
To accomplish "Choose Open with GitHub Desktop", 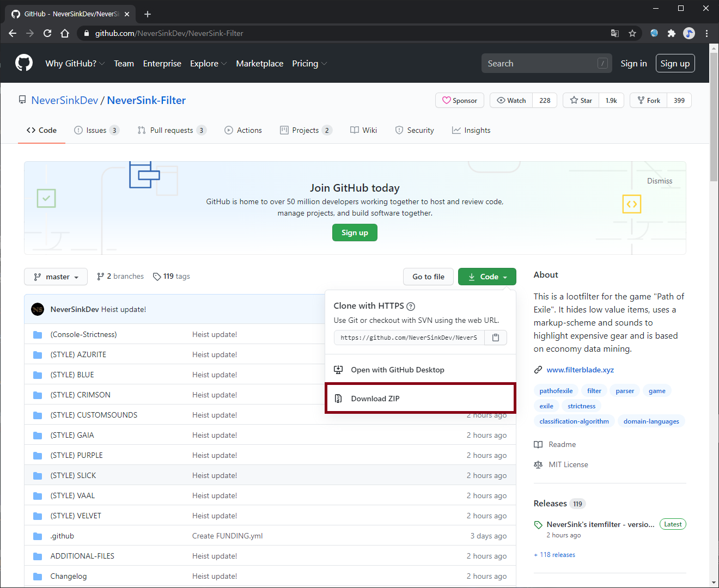I will click(420, 370).
